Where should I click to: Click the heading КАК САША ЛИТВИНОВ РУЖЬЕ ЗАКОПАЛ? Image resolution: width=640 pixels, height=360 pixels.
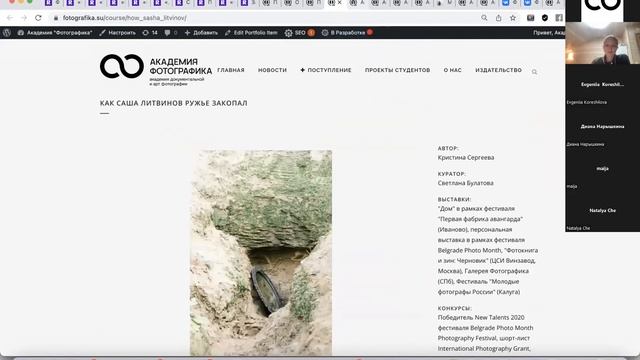[173, 103]
